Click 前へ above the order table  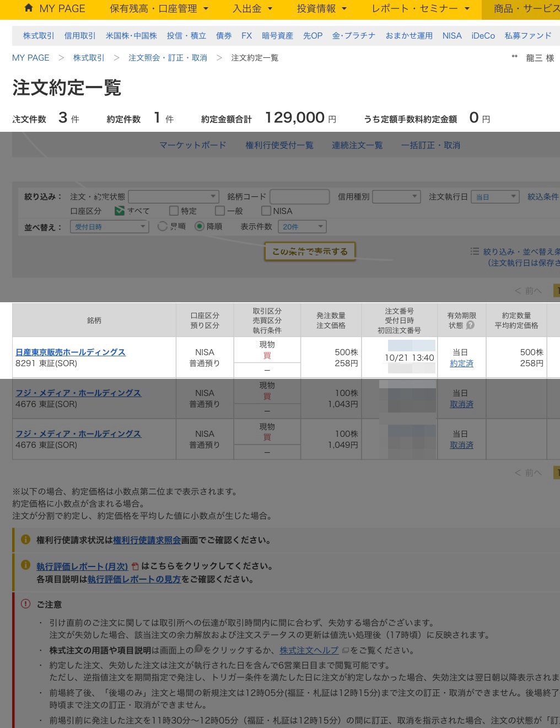pyautogui.click(x=528, y=291)
